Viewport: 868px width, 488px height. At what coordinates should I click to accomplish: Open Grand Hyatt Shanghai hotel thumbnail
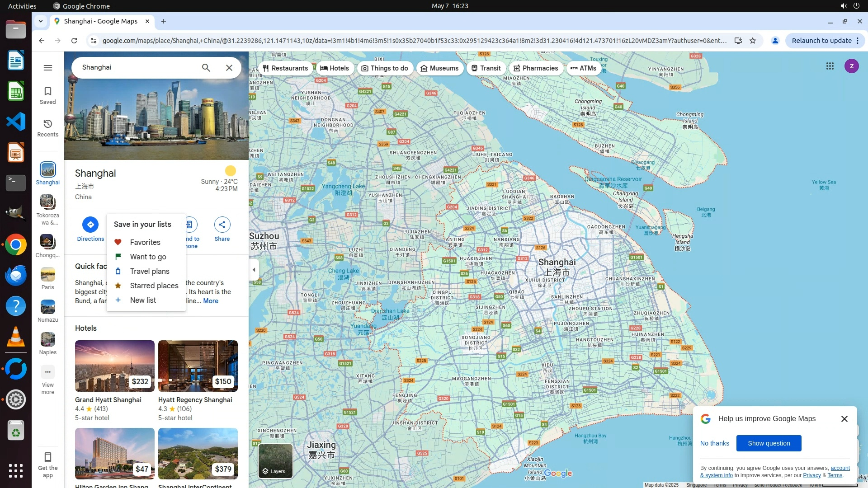pyautogui.click(x=115, y=366)
